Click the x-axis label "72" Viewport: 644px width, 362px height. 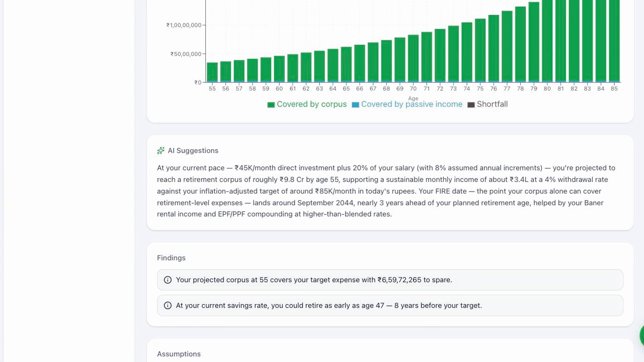click(440, 88)
